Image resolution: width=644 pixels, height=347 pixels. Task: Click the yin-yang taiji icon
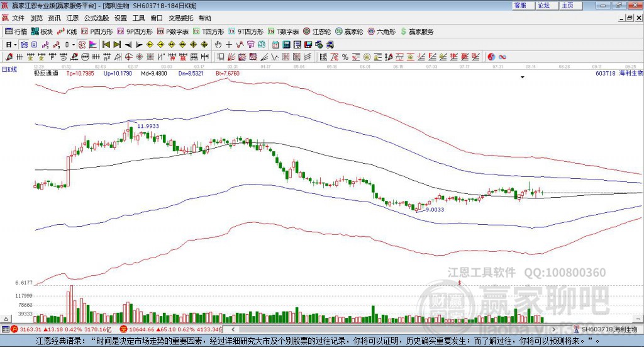point(491,57)
